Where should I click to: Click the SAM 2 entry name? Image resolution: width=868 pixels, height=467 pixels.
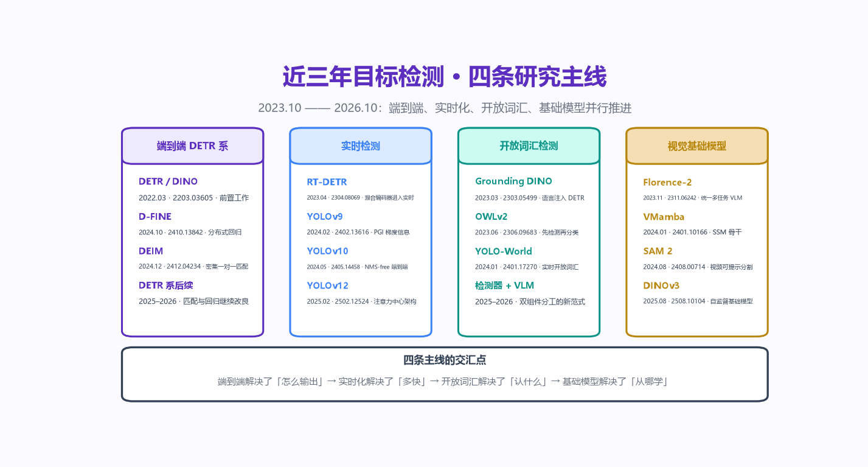coord(658,251)
